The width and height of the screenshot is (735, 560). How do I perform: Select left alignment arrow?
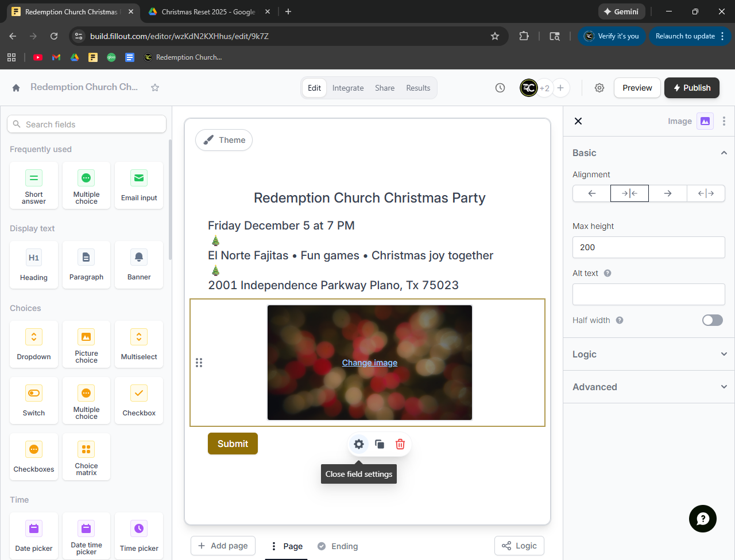pos(591,193)
